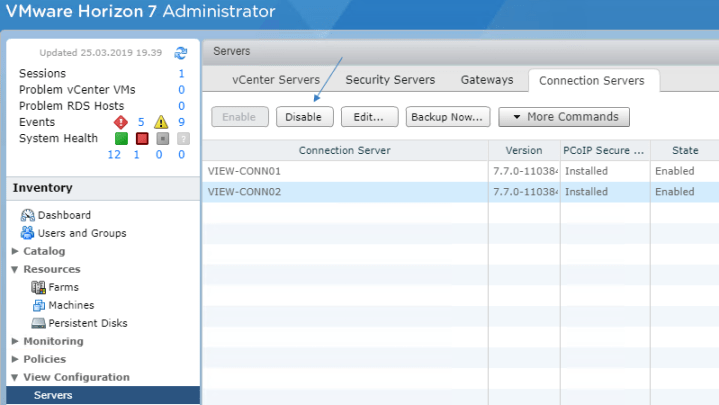This screenshot has height=405, width=719.
Task: Click the Enabled state of VIEW-CONN01
Action: [675, 171]
